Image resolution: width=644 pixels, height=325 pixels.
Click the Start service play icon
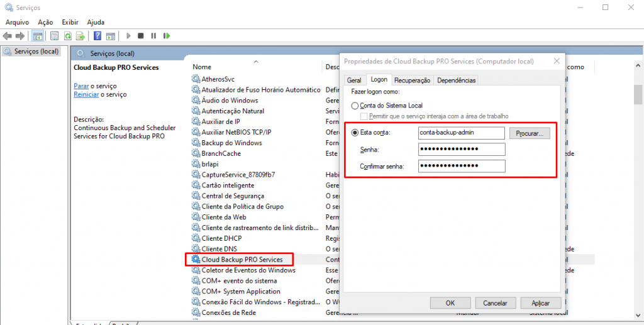point(128,36)
